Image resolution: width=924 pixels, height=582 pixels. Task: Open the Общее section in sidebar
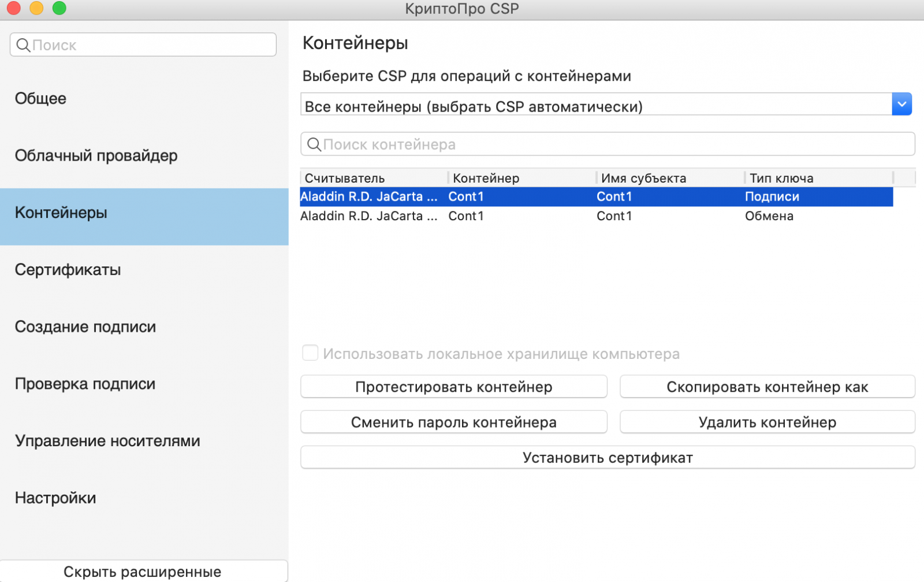[x=40, y=99]
